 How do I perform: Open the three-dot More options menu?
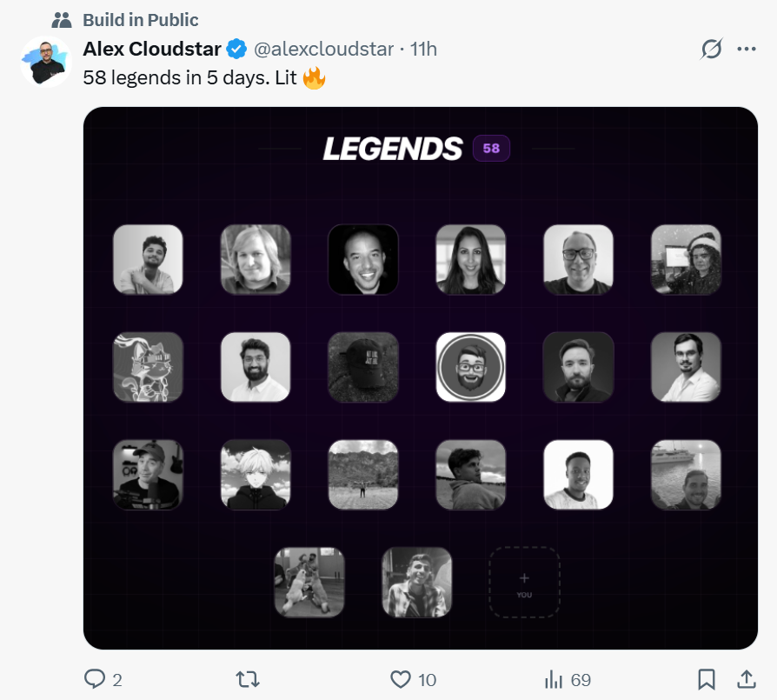pyautogui.click(x=747, y=50)
